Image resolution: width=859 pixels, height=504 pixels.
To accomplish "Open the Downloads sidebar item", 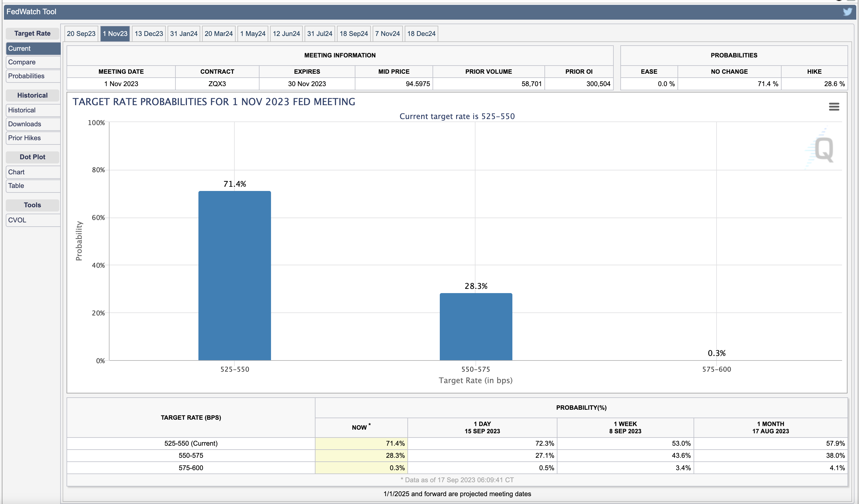I will tap(24, 124).
